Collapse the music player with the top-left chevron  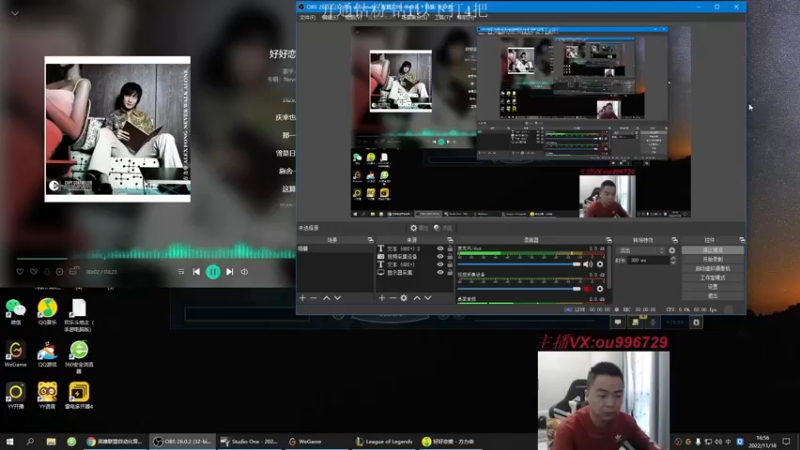[x=15, y=13]
